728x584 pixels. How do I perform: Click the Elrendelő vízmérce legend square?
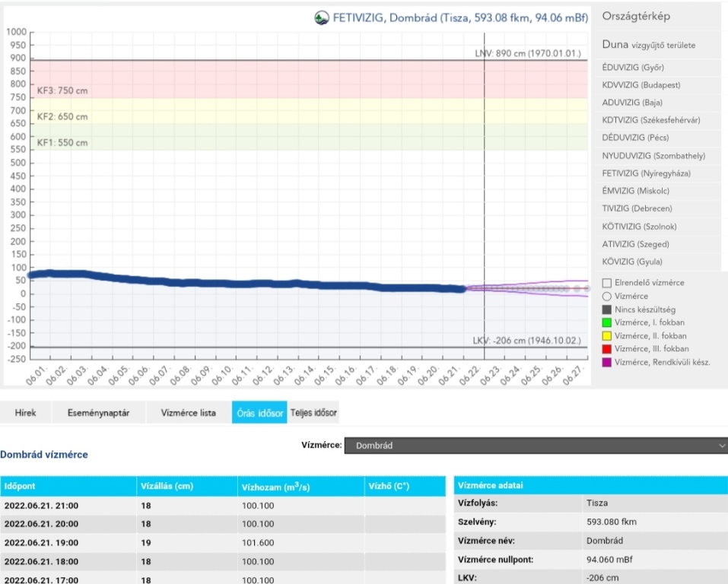click(x=606, y=283)
